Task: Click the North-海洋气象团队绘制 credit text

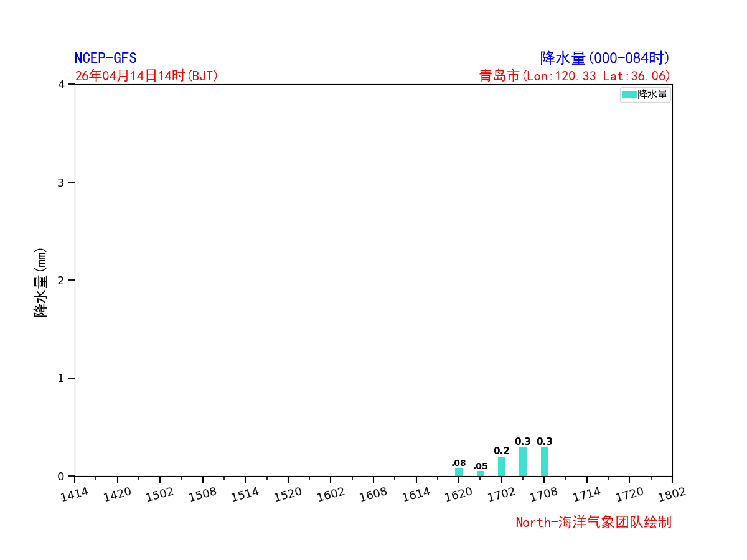Action: point(593,523)
